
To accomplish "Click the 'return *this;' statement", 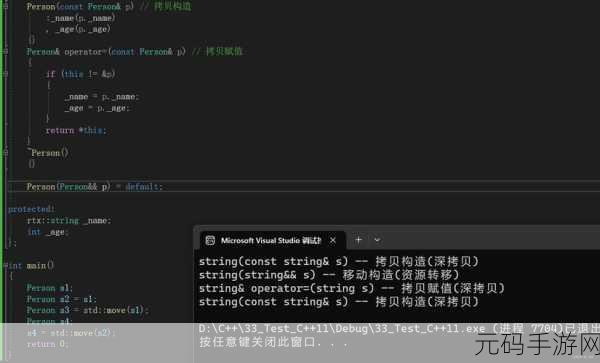I will click(x=76, y=130).
